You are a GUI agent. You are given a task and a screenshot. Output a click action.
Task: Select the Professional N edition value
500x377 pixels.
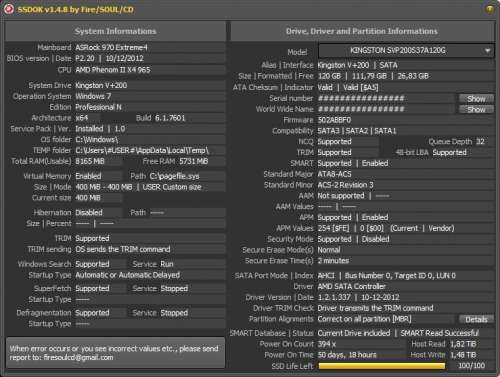click(x=98, y=107)
